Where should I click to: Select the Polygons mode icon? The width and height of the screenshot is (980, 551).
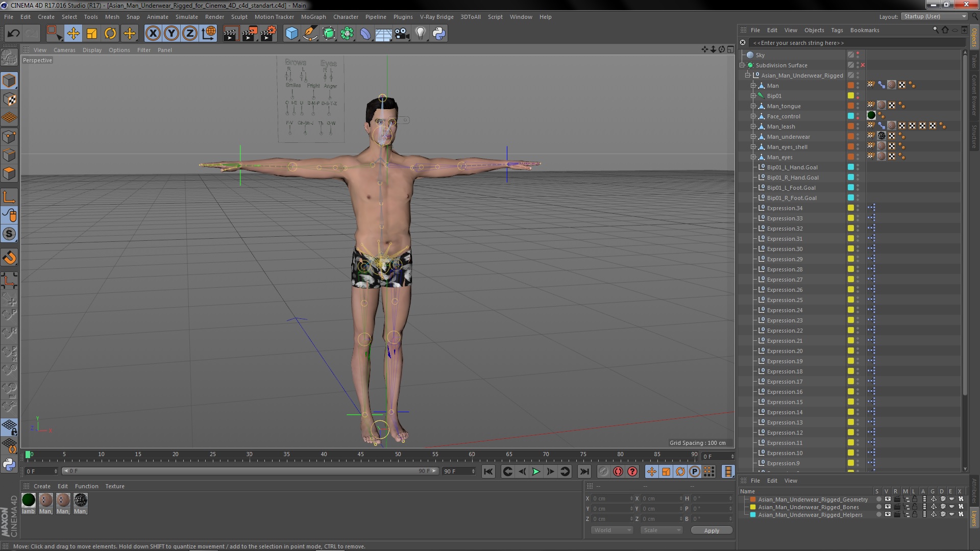click(9, 173)
